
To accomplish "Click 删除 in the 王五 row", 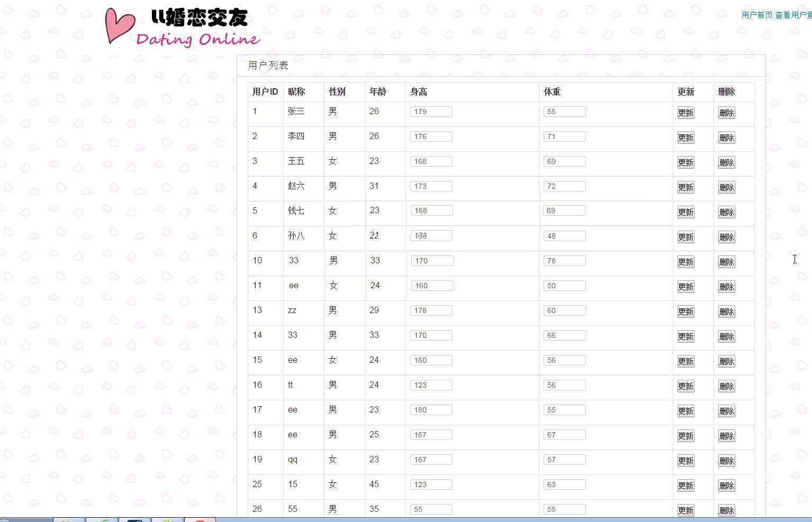I will [x=726, y=162].
